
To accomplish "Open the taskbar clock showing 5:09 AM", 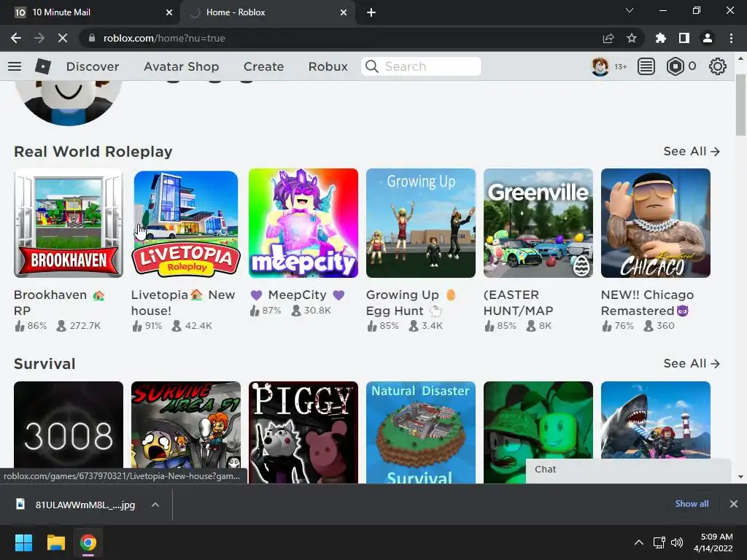I will (x=713, y=542).
